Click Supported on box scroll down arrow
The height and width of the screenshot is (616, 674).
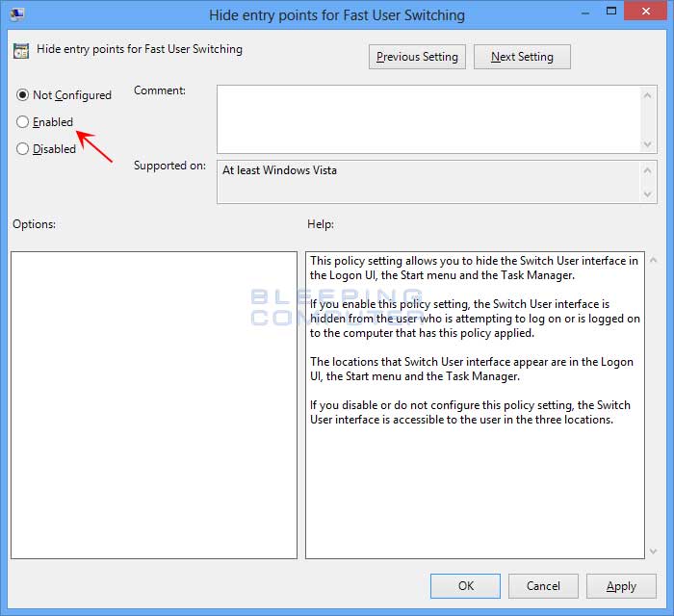tap(648, 194)
